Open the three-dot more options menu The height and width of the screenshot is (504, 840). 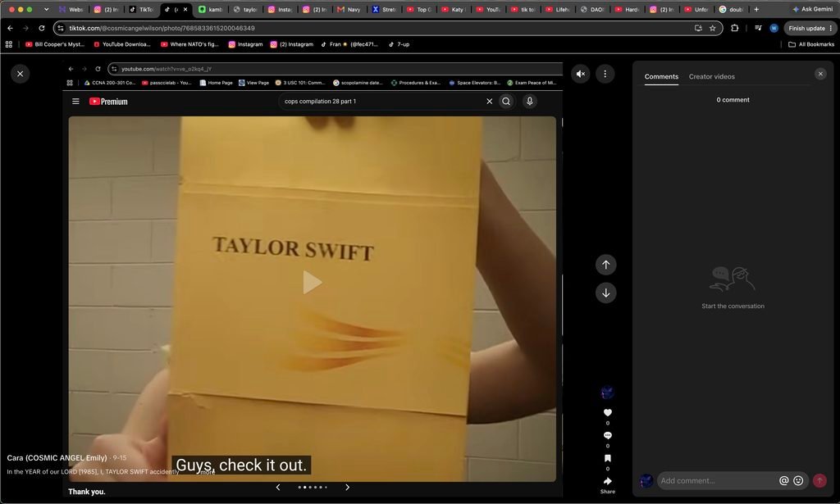(x=605, y=74)
